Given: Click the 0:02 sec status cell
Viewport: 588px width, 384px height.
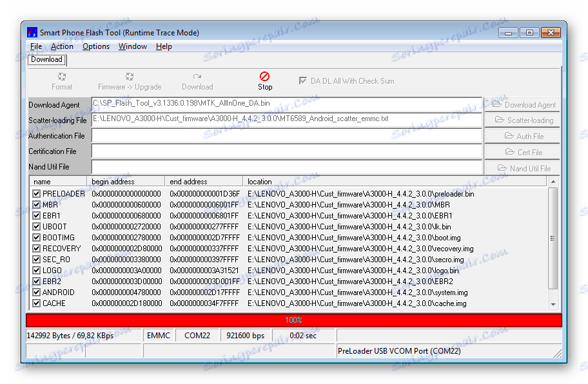Looking at the screenshot, I should click(303, 336).
